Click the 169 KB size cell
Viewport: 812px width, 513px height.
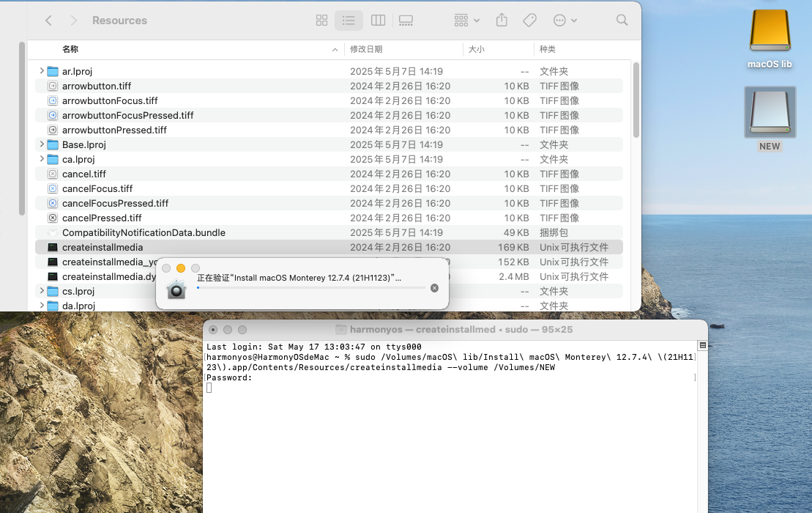coord(513,247)
